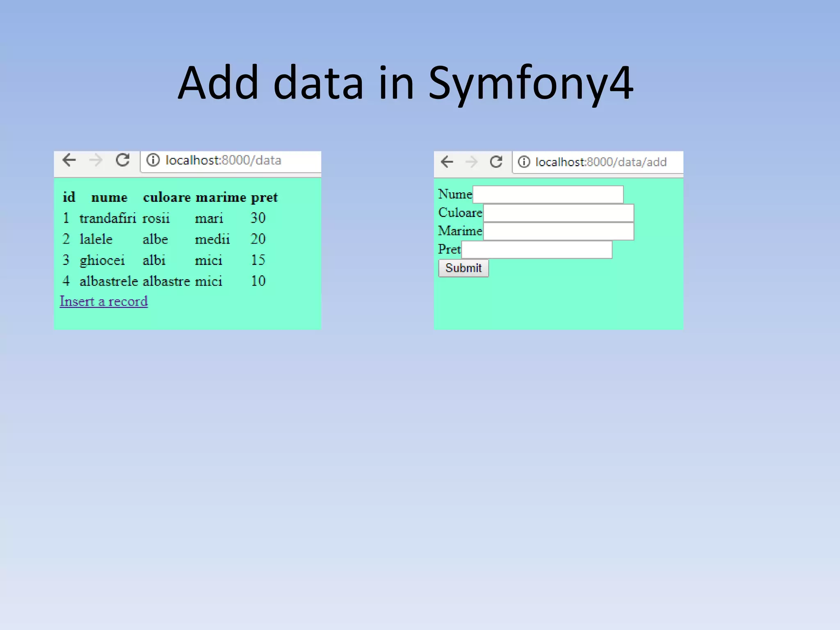Select the albastrele cell

click(109, 281)
